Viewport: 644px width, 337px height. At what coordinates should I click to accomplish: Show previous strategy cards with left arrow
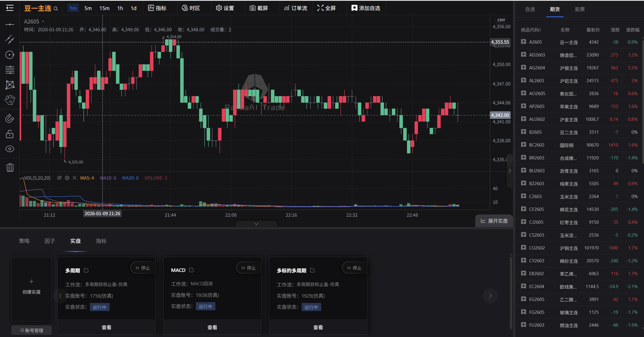pyautogui.click(x=60, y=296)
